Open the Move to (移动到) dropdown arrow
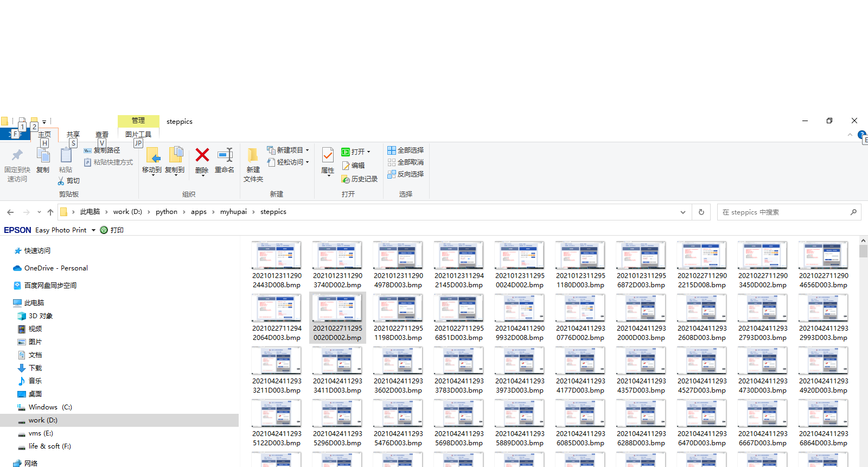Image resolution: width=868 pixels, height=467 pixels. click(152, 176)
